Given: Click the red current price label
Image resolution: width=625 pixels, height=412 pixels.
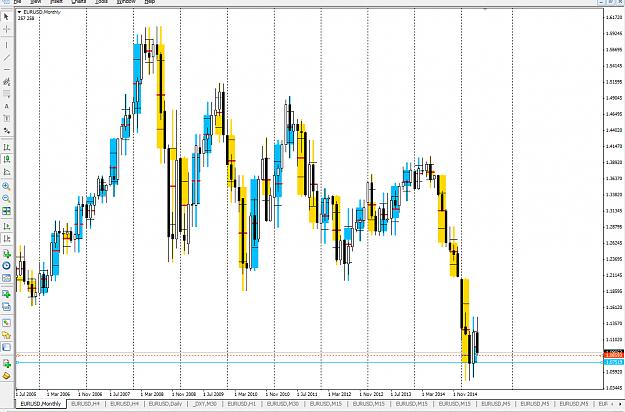Looking at the screenshot, I should (614, 354).
